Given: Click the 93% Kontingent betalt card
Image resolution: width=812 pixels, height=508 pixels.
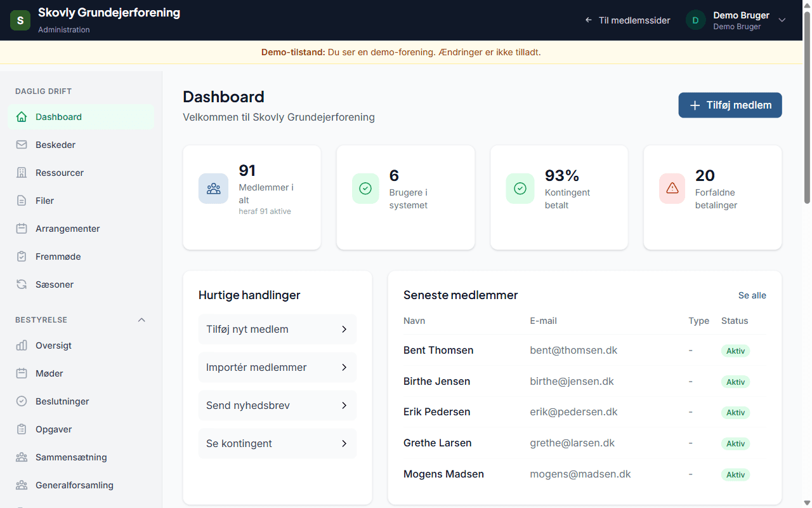Looking at the screenshot, I should point(559,197).
